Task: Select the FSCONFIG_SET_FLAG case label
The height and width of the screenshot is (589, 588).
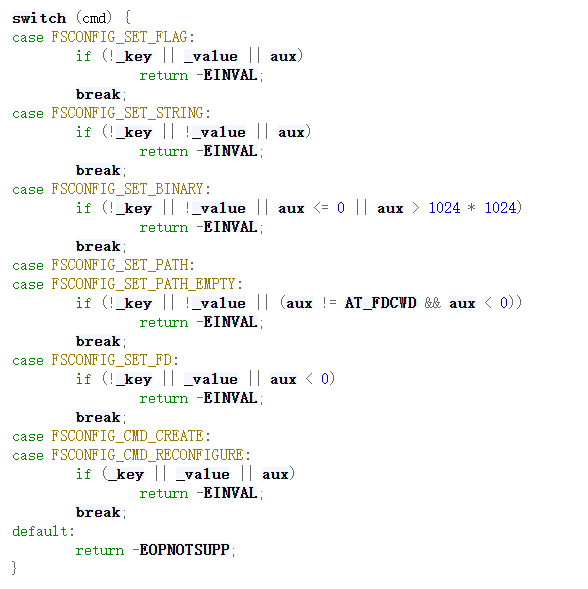Action: point(119,37)
